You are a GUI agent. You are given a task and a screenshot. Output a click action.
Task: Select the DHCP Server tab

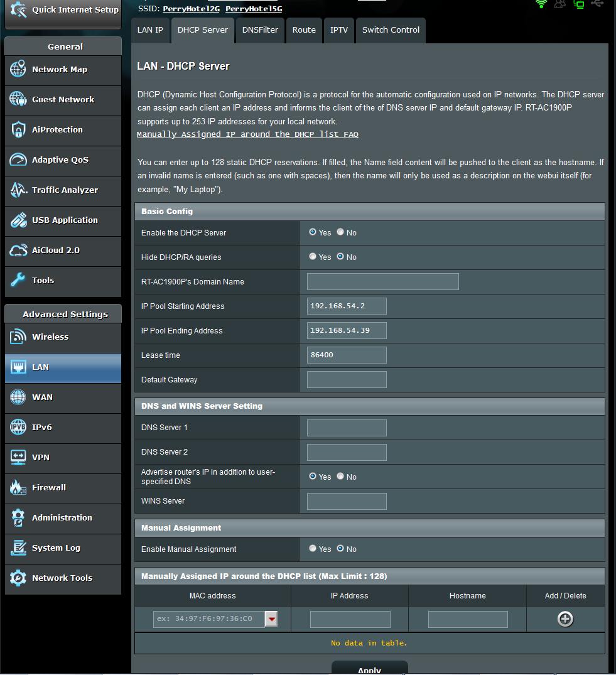coord(203,30)
